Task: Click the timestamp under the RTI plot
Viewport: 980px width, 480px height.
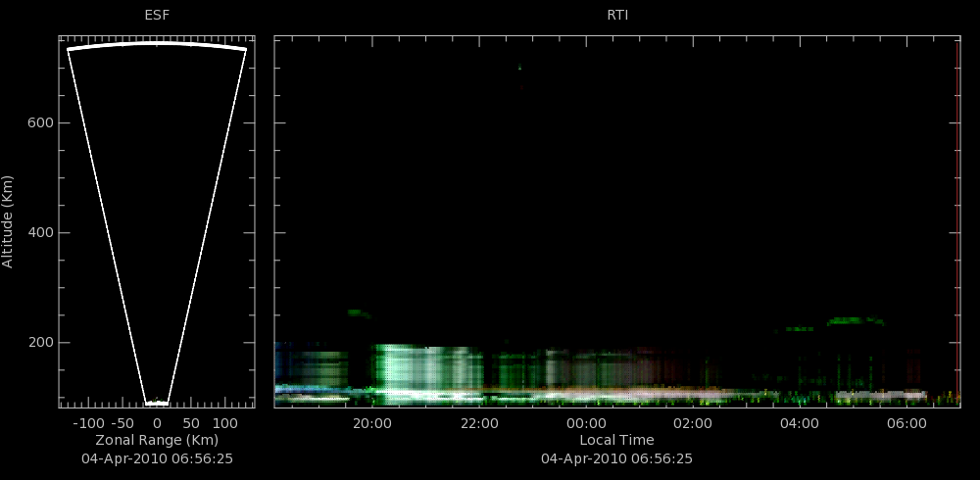Action: [x=616, y=458]
